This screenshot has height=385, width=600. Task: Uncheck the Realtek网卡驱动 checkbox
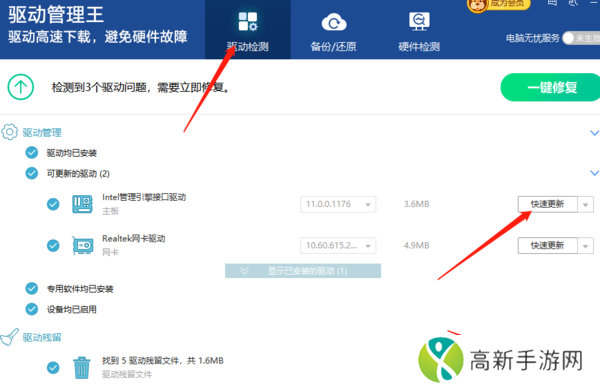pos(53,245)
